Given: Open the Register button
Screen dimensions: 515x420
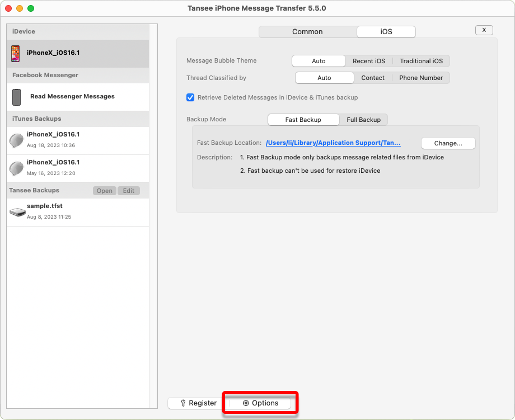Looking at the screenshot, I should click(x=199, y=403).
